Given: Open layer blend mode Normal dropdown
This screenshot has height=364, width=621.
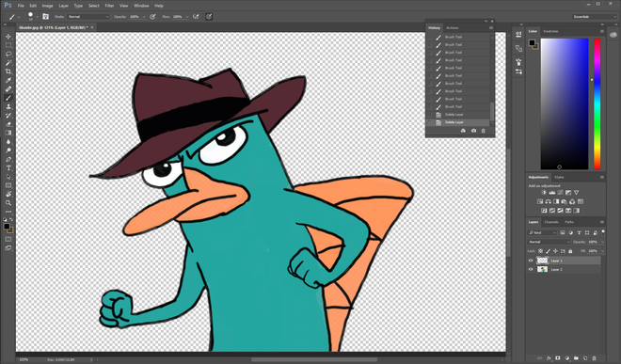Looking at the screenshot, I should (549, 242).
